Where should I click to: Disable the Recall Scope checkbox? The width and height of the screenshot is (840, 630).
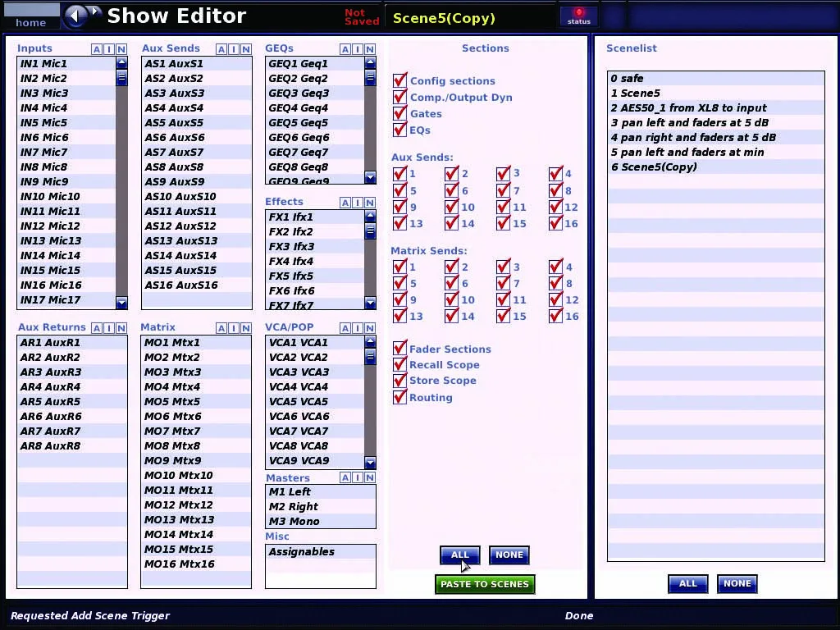[x=399, y=364]
